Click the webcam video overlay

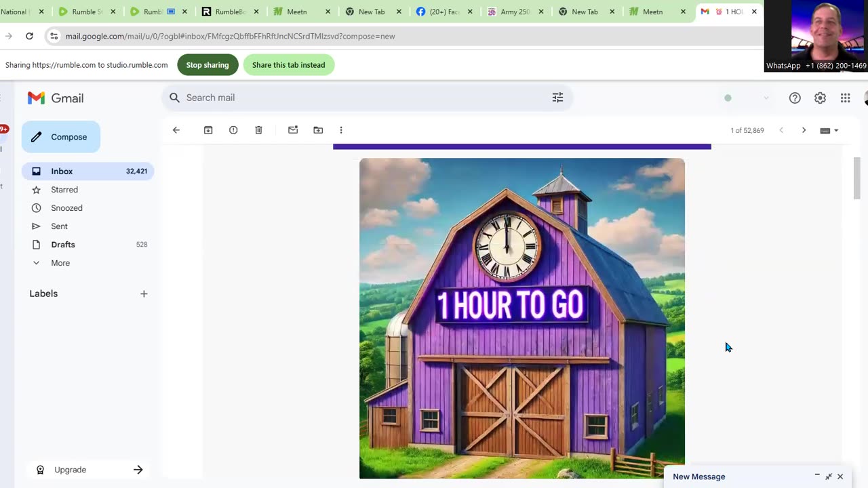pyautogui.click(x=816, y=35)
